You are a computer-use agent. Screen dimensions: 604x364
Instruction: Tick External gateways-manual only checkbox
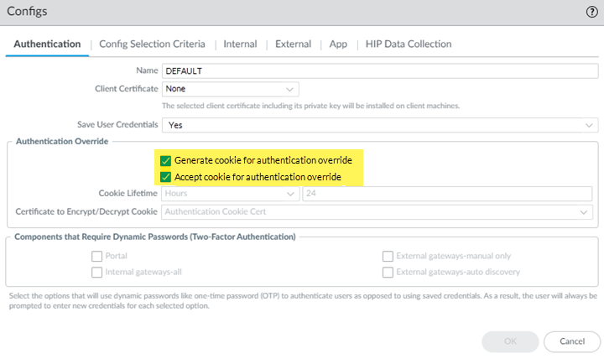(388, 256)
